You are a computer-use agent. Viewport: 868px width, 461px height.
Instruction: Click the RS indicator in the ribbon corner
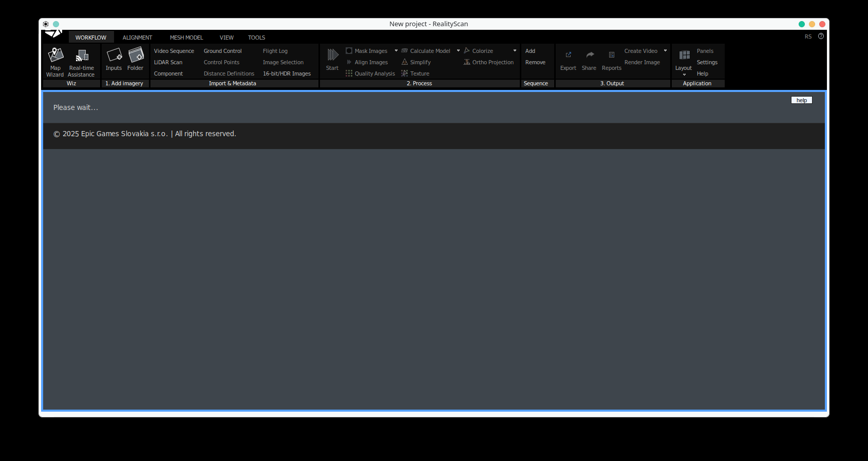[808, 36]
